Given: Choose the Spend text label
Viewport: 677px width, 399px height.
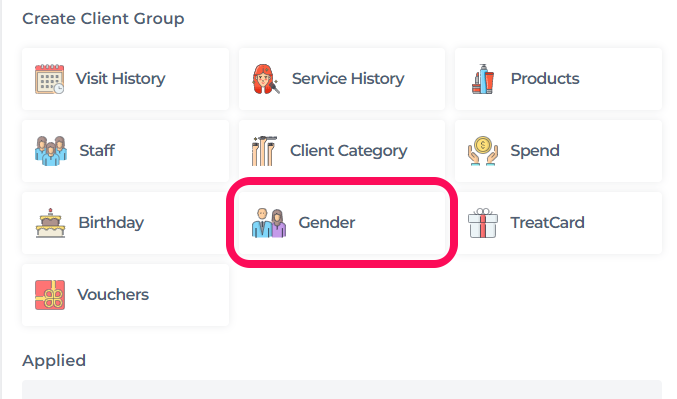Looking at the screenshot, I should pyautogui.click(x=535, y=151).
